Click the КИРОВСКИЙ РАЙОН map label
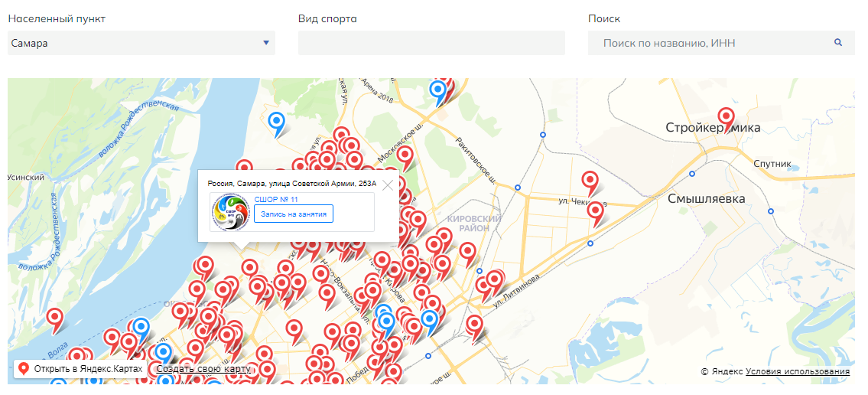868x395 pixels. point(474,224)
